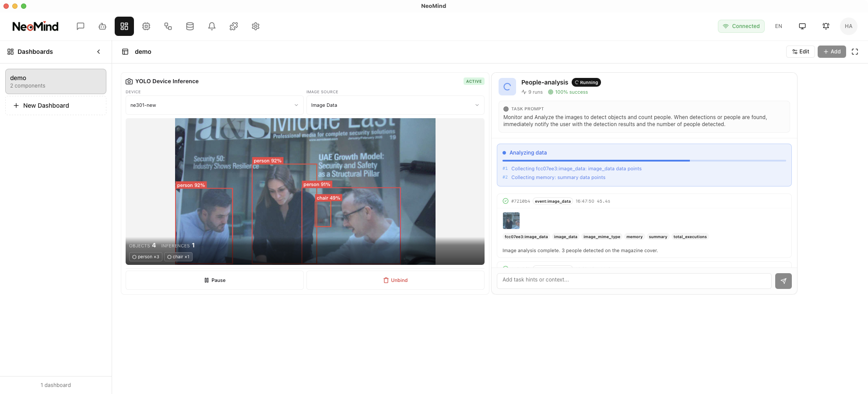
Task: Click the alerts bell in navigation
Action: (212, 26)
